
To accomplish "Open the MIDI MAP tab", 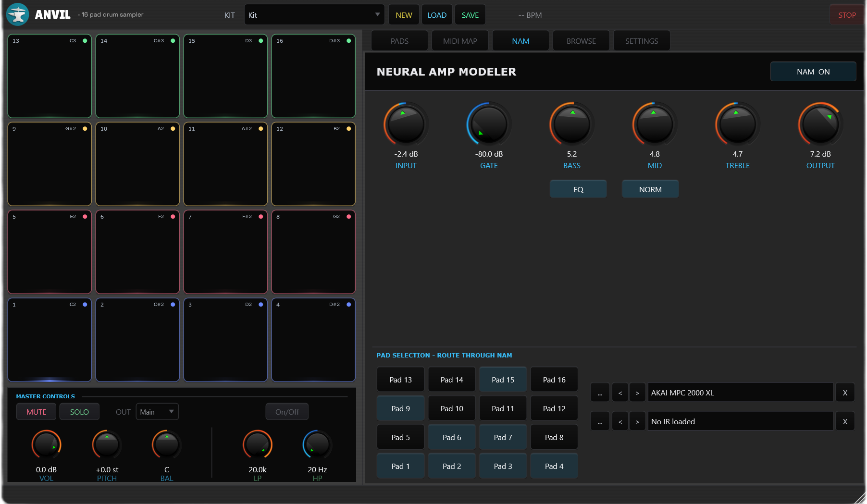I will point(460,41).
